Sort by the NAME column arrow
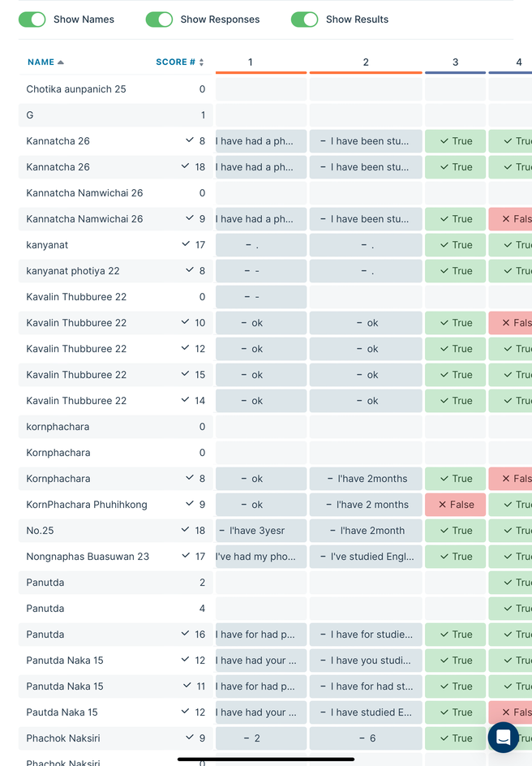 [x=61, y=62]
